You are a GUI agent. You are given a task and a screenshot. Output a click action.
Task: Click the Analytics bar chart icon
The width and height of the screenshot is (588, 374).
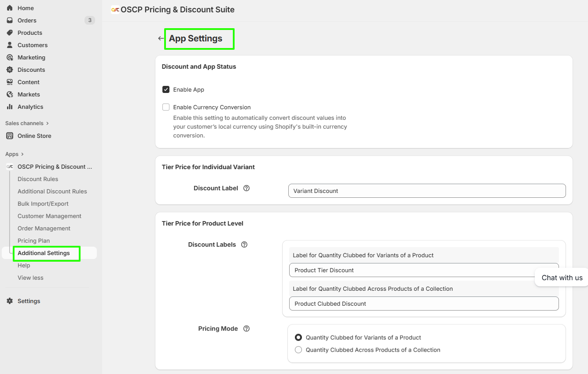[x=10, y=107]
